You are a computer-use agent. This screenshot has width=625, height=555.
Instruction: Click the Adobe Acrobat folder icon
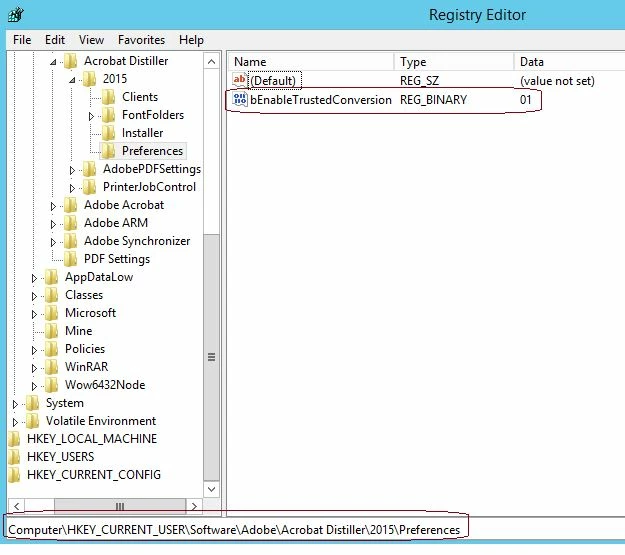click(71, 205)
